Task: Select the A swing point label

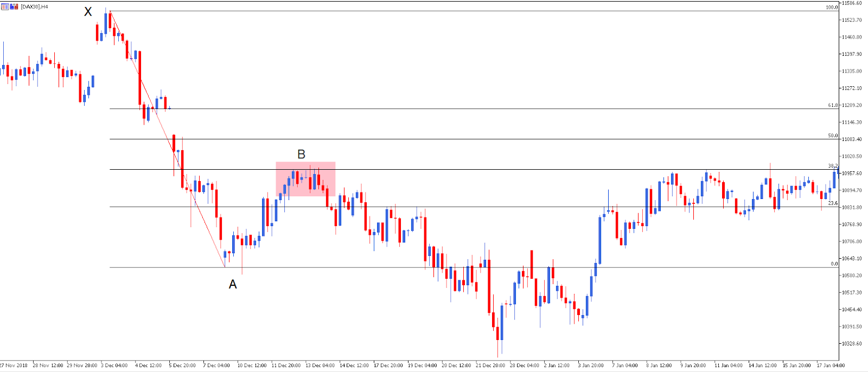Action: click(x=233, y=284)
